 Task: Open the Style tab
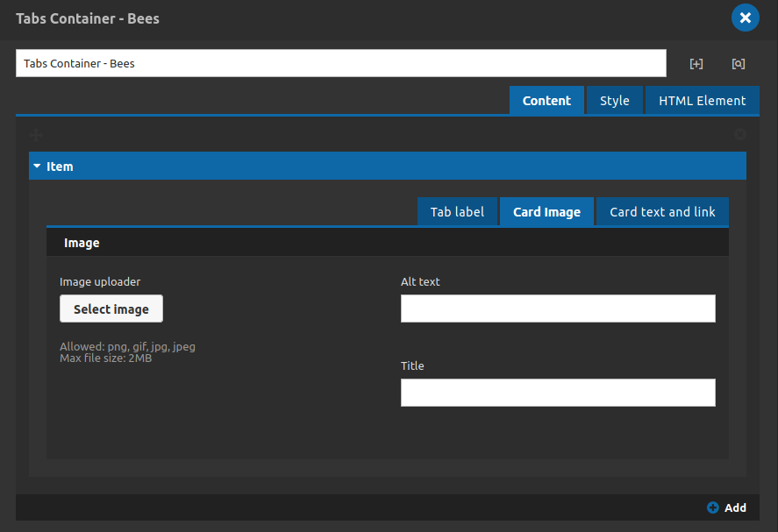point(614,101)
